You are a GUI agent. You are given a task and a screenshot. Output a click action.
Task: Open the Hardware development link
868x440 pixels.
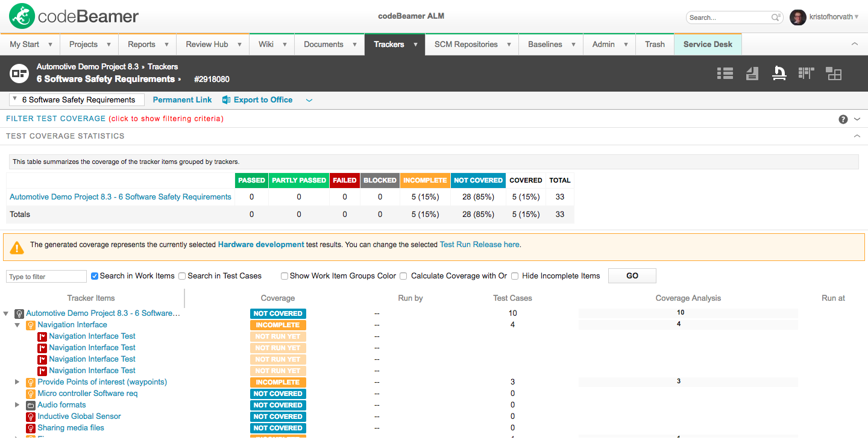coord(261,245)
